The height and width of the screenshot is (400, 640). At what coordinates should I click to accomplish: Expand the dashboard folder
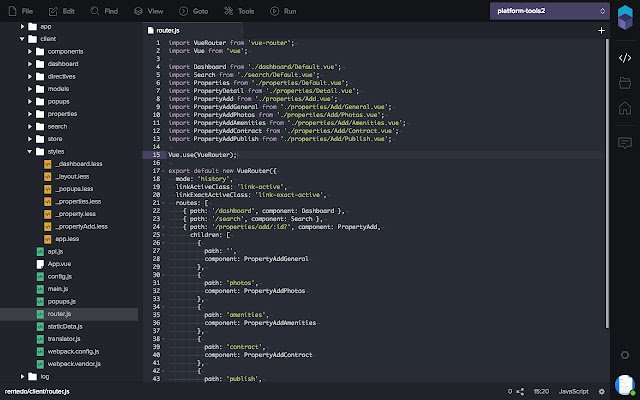30,64
